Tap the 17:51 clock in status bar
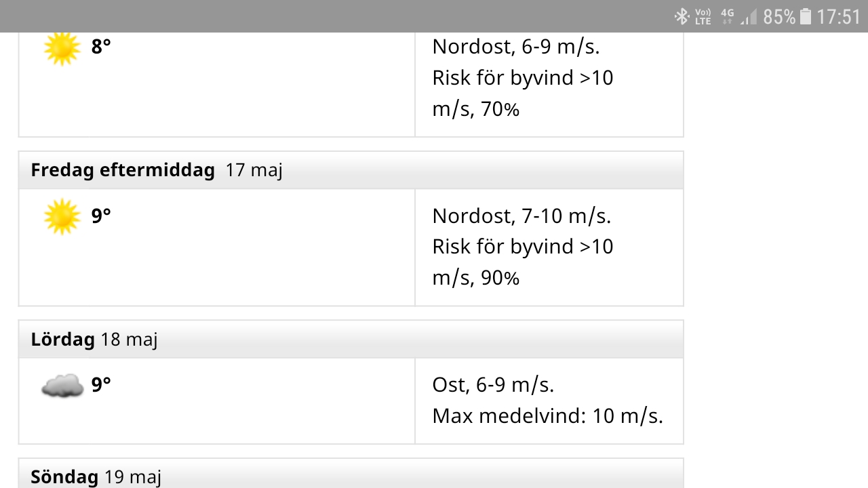 pos(838,16)
